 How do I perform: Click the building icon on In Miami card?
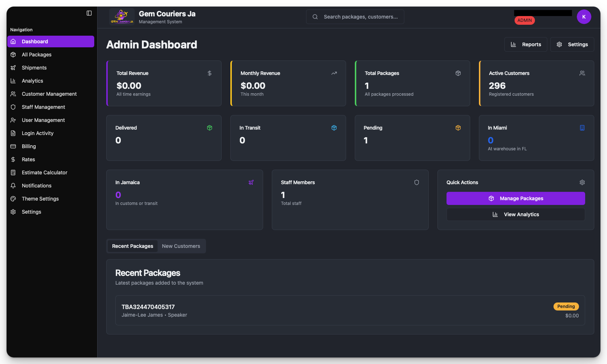coord(582,128)
